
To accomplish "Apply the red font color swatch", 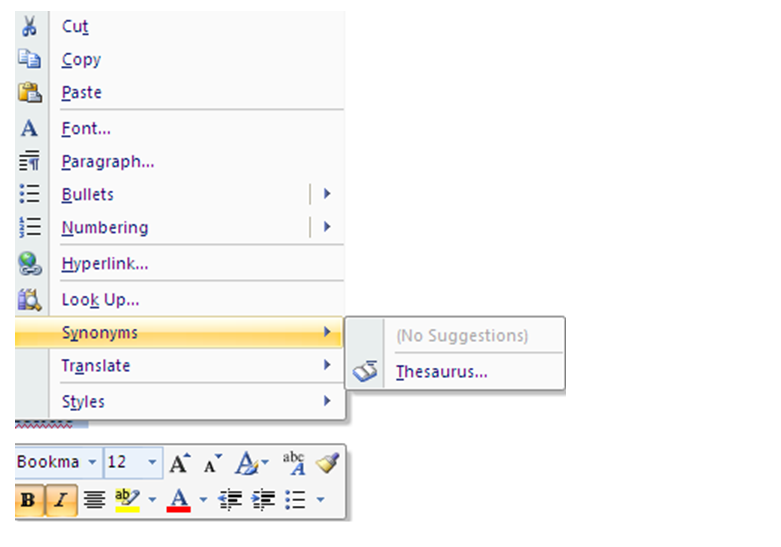I will [179, 499].
